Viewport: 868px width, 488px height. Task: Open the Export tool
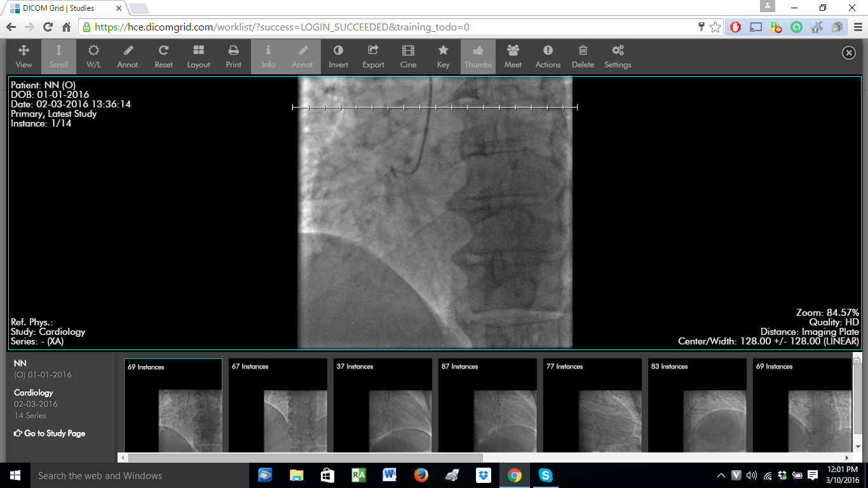coord(373,57)
